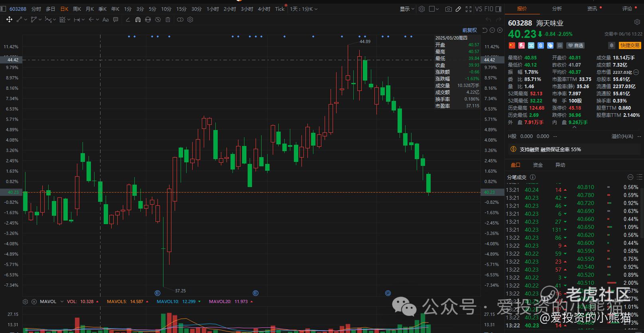
Task: Reset the chart view with rotate icon
Action: pyautogui.click(x=485, y=30)
